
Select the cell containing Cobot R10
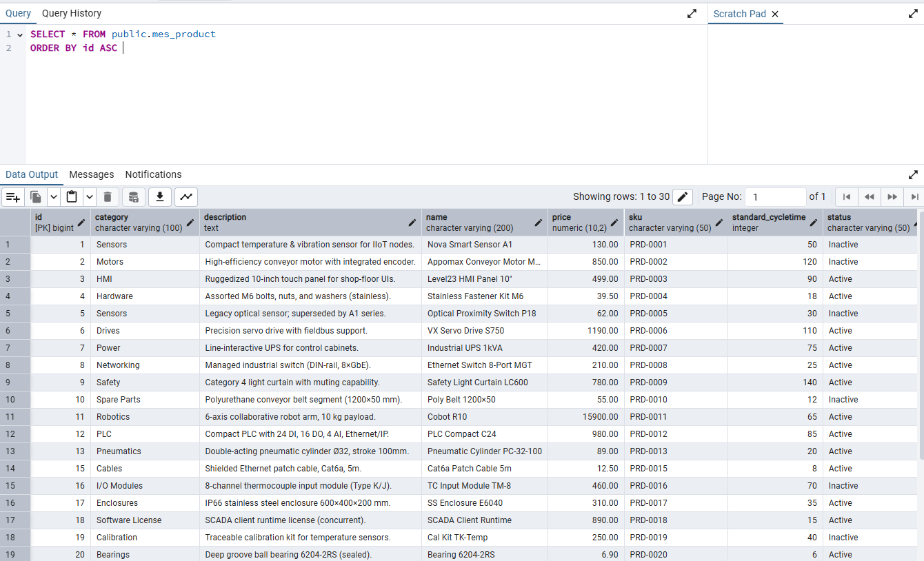484,417
